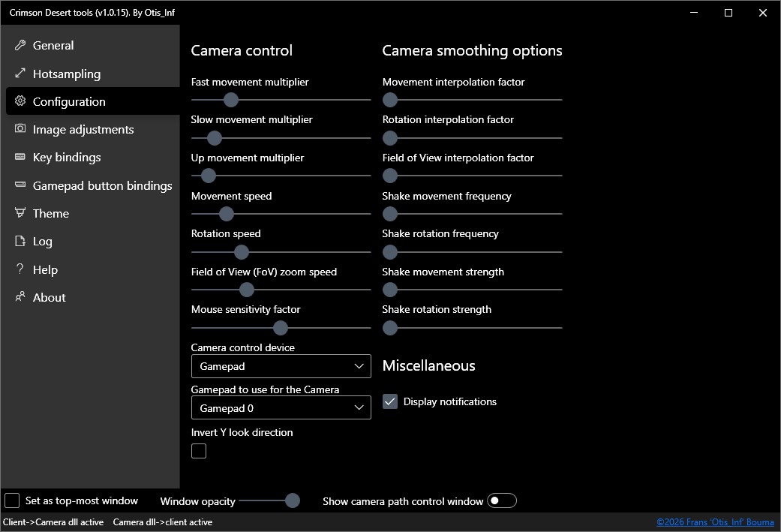Click the Movement interpolation factor slider handle
Image resolution: width=781 pixels, height=532 pixels.
(x=390, y=100)
